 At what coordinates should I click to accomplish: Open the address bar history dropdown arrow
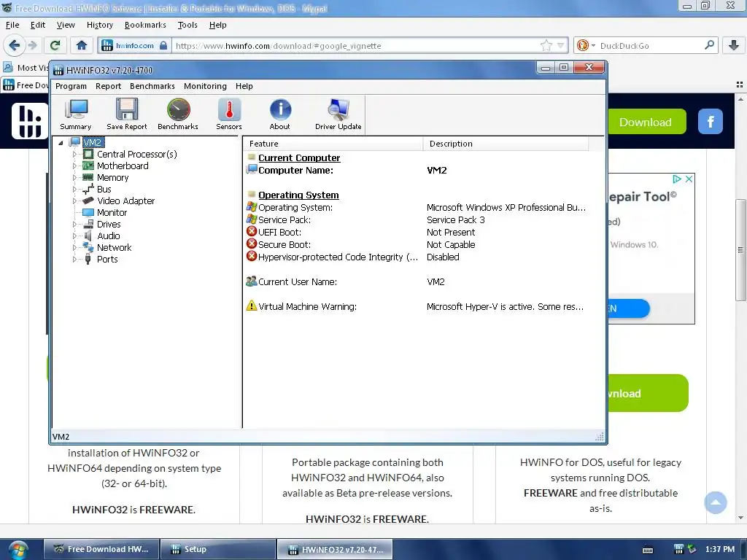561,46
